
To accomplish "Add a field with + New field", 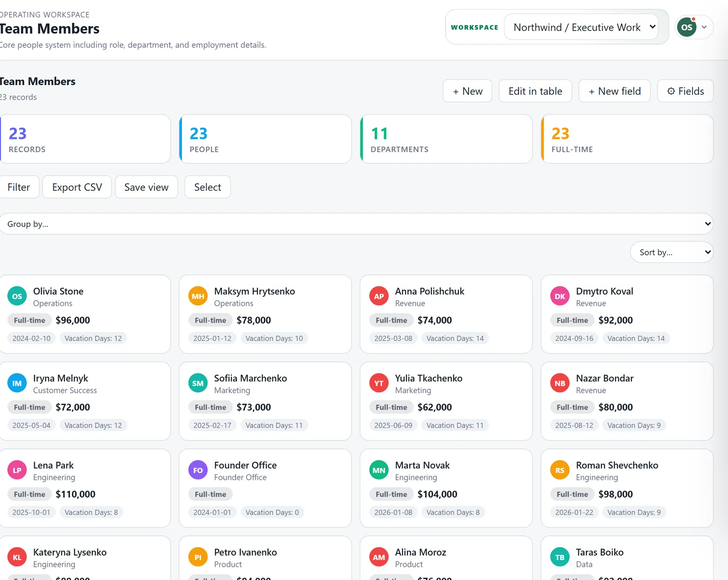I will click(614, 91).
